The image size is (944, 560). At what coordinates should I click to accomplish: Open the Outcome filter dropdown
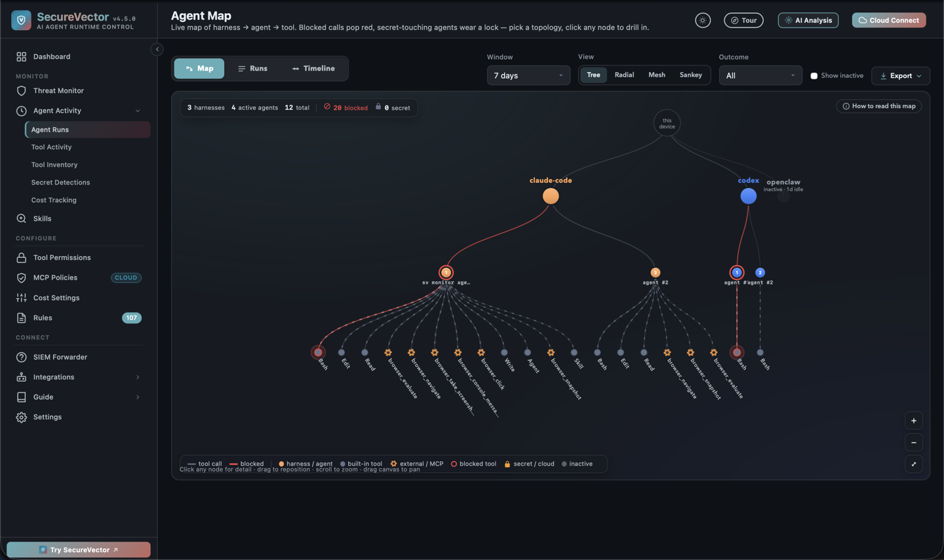[760, 76]
